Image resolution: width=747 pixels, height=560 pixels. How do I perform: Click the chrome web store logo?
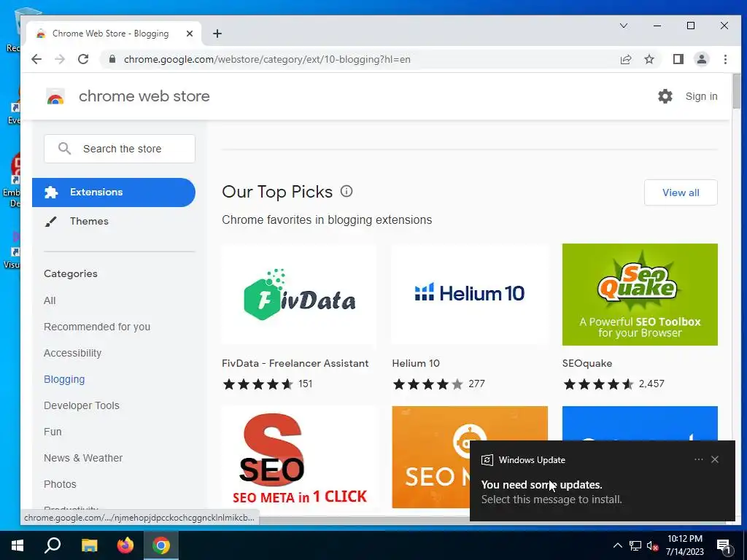tap(55, 96)
